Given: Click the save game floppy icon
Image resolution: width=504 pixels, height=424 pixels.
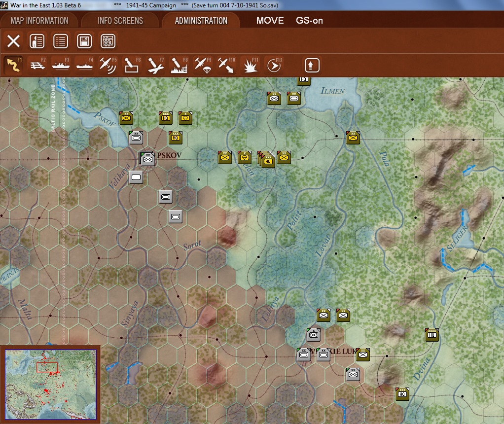Looking at the screenshot, I should click(x=84, y=41).
